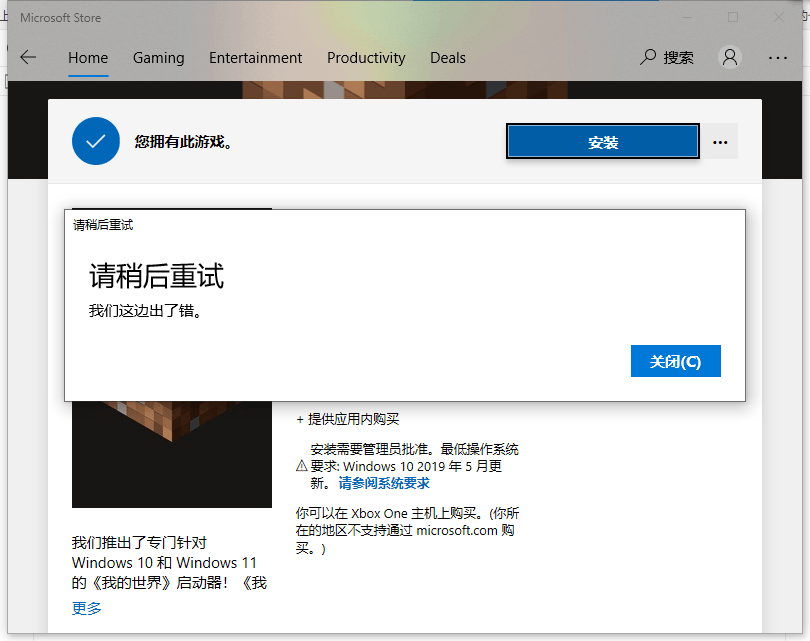Open the Entertainment tab
Image resolution: width=810 pixels, height=641 pixels.
tap(255, 58)
